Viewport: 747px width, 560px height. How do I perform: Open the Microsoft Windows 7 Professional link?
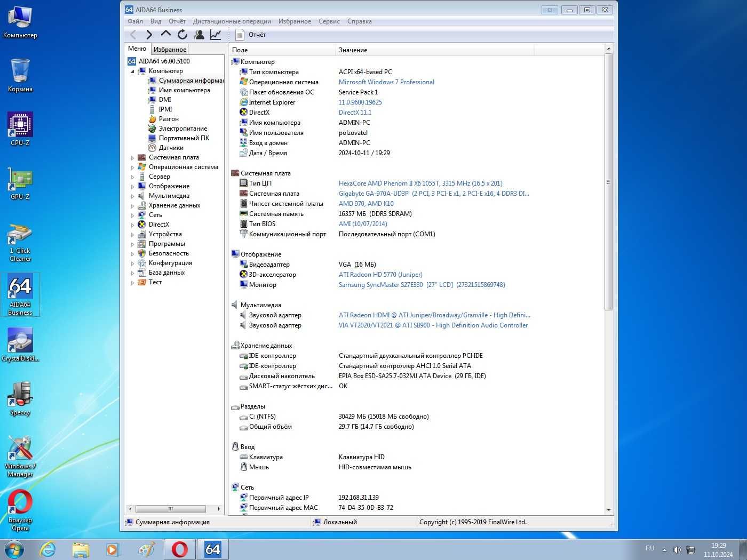386,82
